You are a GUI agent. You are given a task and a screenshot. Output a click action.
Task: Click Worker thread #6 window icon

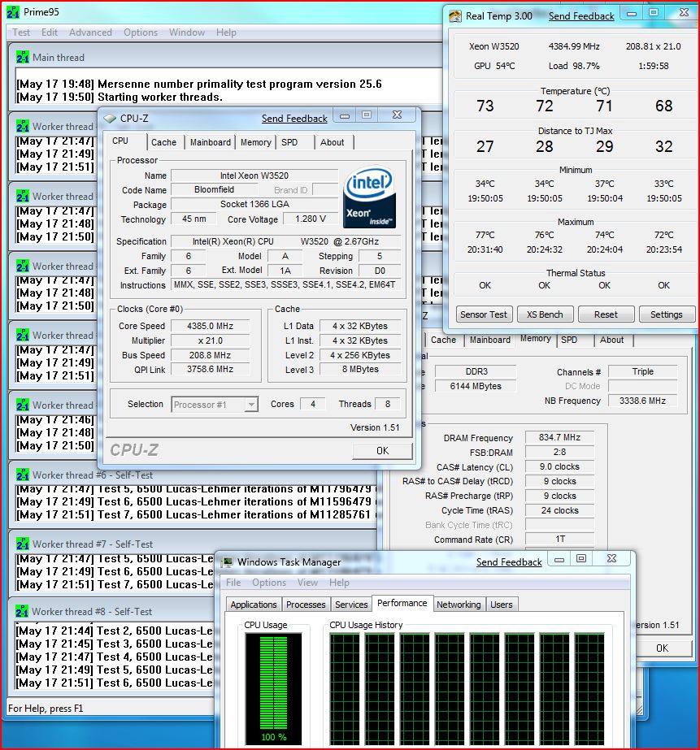click(x=23, y=475)
